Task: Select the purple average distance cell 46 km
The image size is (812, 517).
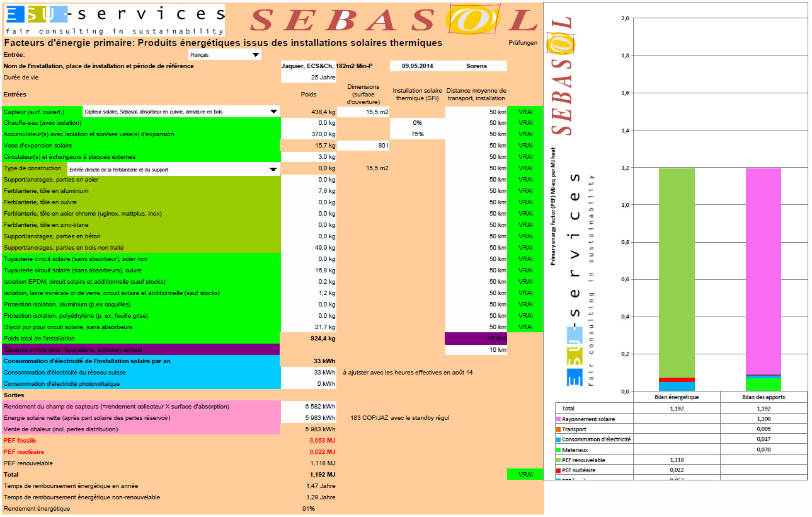Action: click(476, 339)
